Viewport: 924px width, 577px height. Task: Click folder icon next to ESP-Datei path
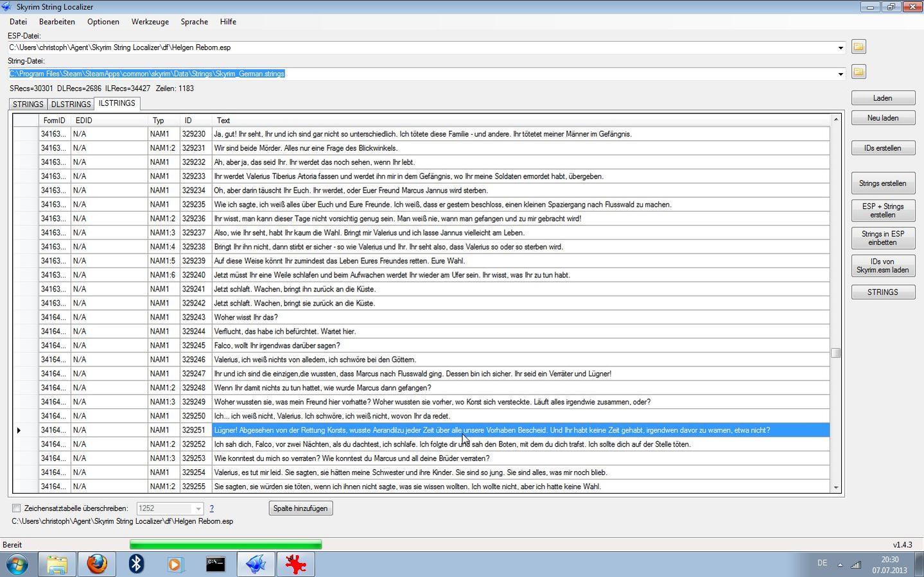(859, 47)
